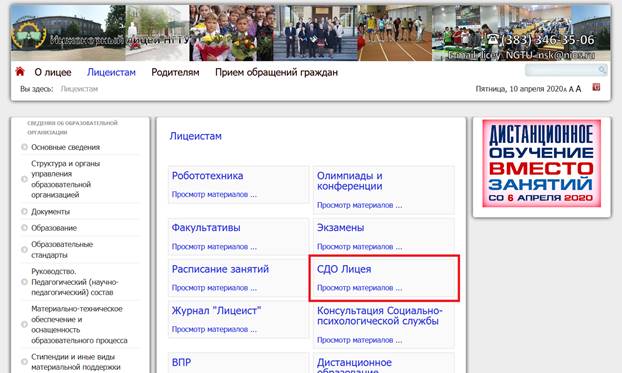This screenshot has width=622, height=373.
Task: Click the 'Сведения об образовательной организации' sidebar header
Action: 73,127
